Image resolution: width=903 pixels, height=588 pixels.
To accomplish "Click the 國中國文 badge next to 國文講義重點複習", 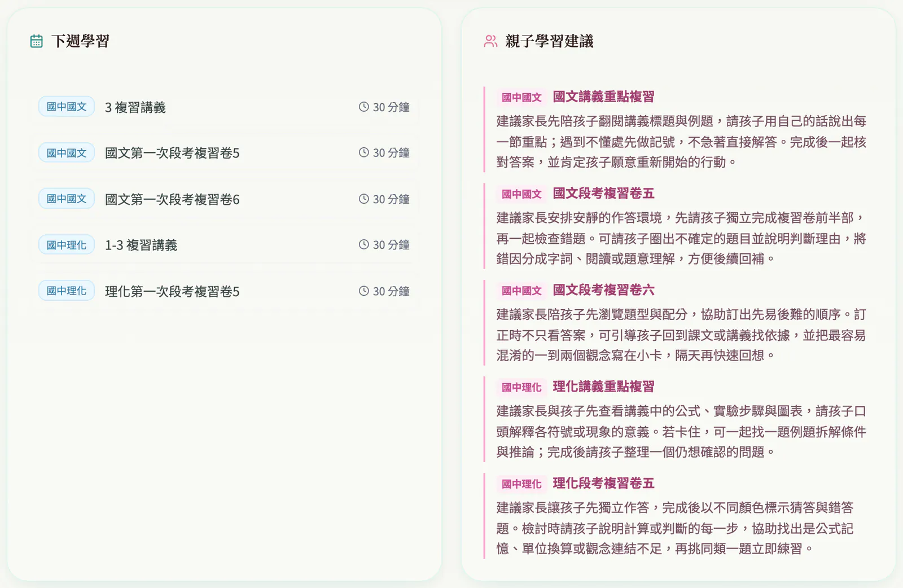I will (521, 97).
